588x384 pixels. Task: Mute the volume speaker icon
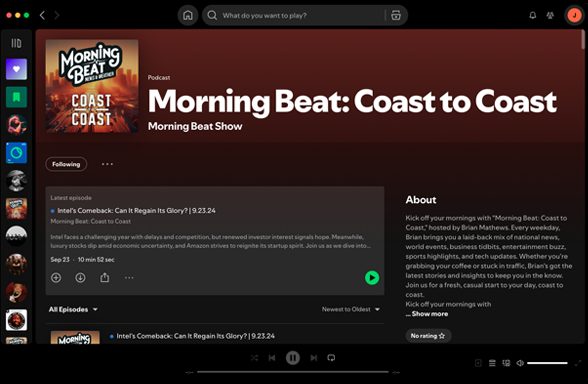pos(520,363)
